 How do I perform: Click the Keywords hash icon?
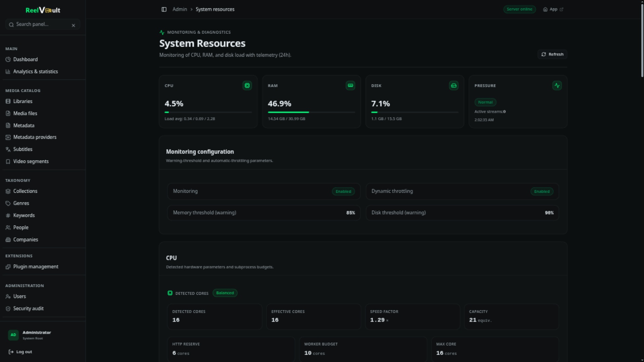point(8,215)
